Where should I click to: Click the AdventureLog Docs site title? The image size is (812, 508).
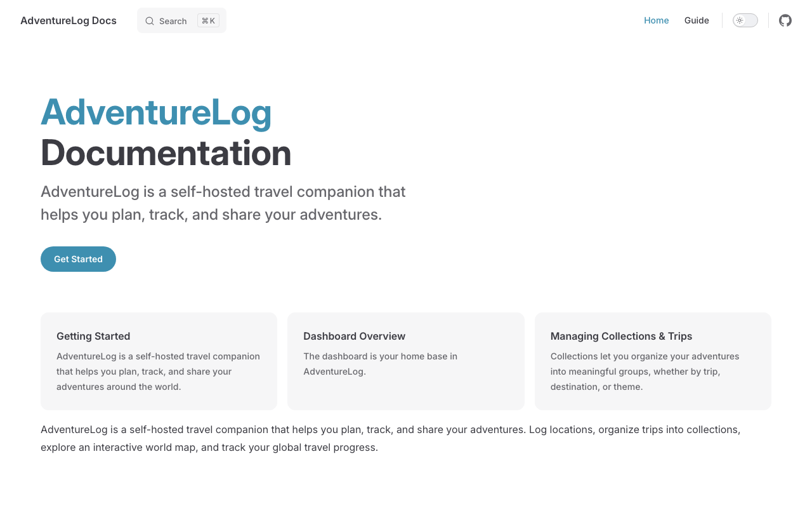click(69, 20)
